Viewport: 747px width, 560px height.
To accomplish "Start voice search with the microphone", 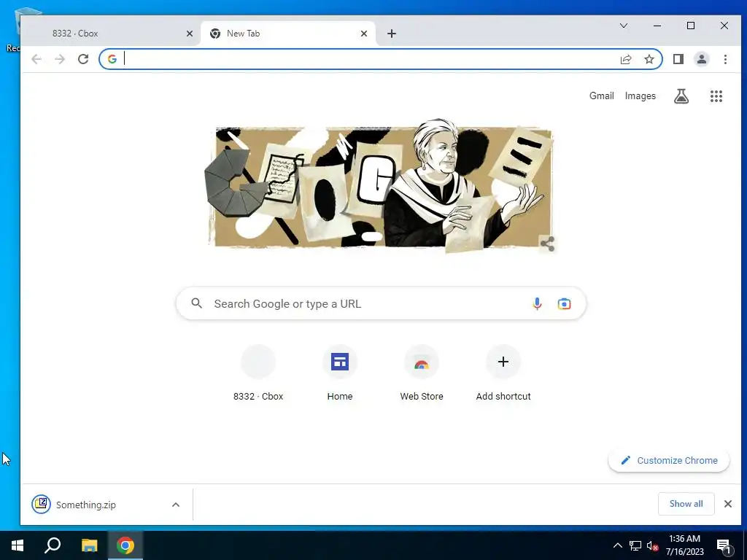I will click(x=537, y=304).
